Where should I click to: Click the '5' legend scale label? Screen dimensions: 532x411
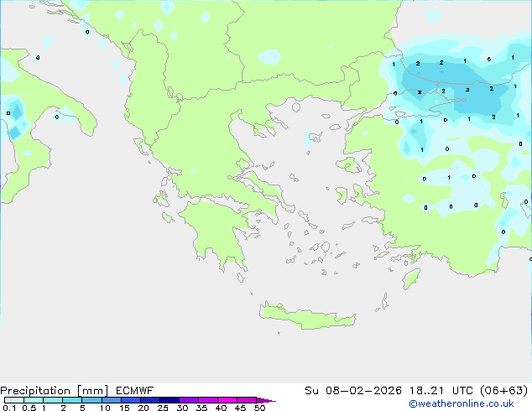click(82, 408)
